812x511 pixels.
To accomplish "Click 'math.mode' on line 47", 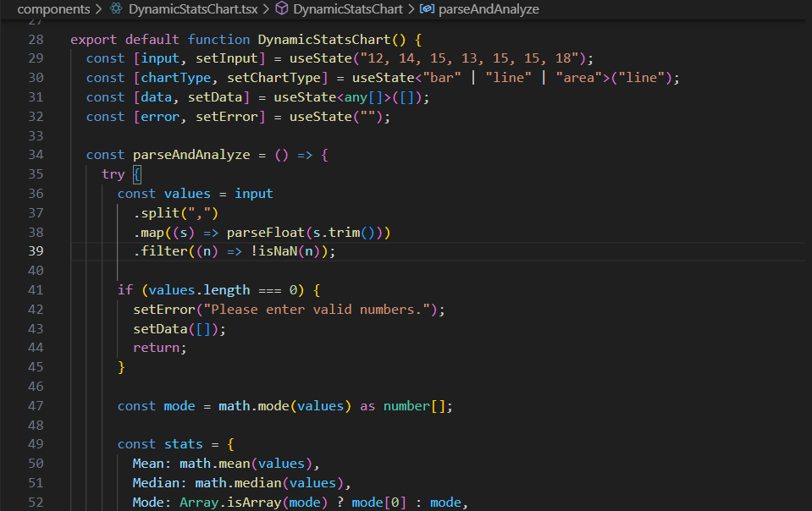I will coord(254,406).
